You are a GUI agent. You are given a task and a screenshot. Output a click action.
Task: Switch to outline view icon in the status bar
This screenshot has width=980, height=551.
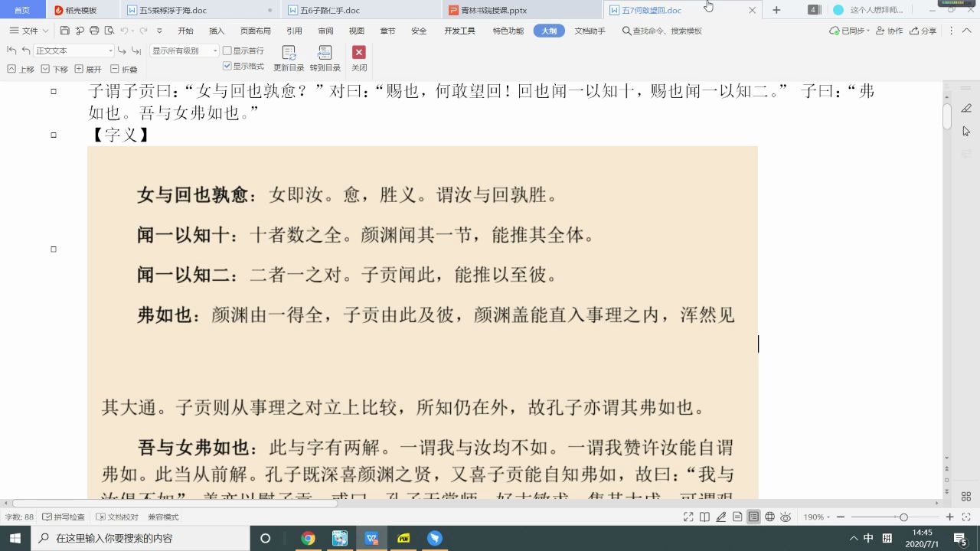(753, 517)
